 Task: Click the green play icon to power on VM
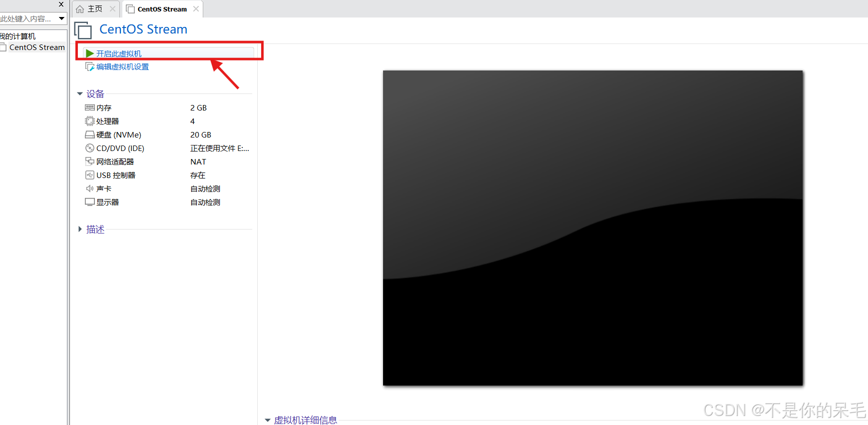pyautogui.click(x=90, y=53)
